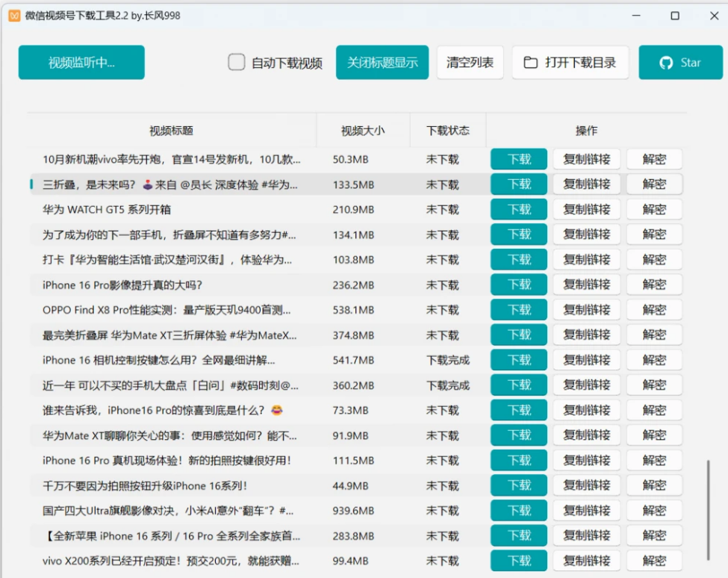Copy link for OPPO Find X8 Pro video

[x=586, y=310]
